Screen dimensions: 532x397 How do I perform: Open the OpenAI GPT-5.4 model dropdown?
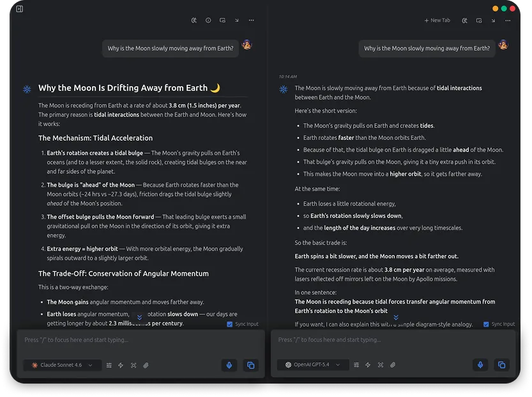coord(313,365)
